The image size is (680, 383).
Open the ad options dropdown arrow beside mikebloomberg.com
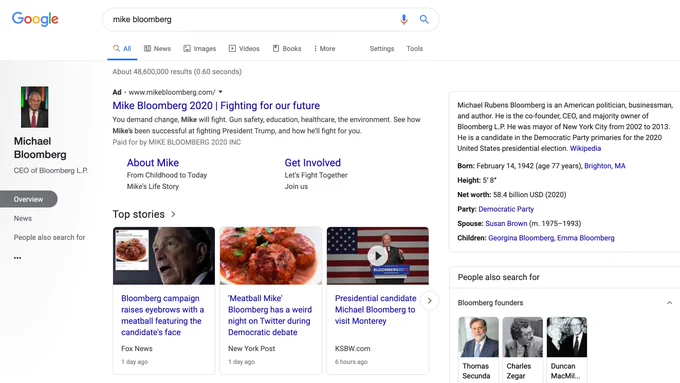(220, 92)
